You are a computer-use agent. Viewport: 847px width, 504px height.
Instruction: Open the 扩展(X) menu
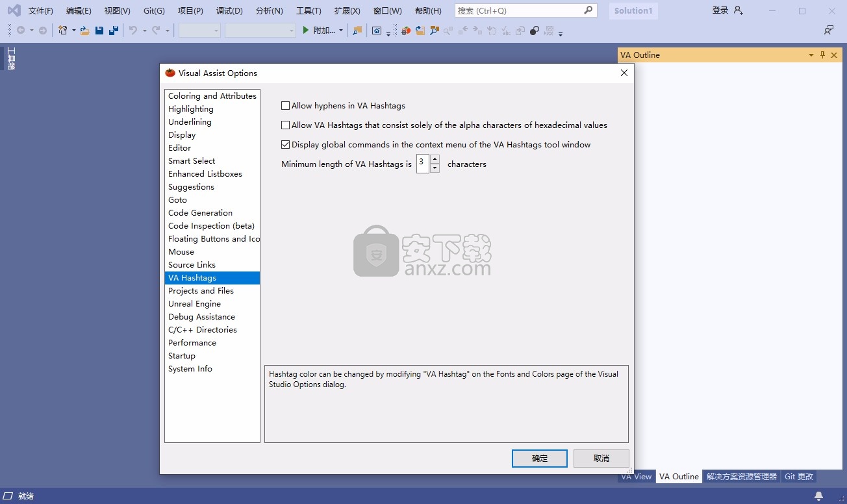pos(347,11)
